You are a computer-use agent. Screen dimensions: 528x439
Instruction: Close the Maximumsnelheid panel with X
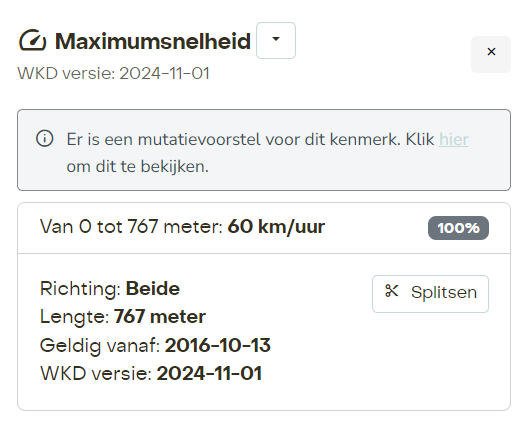pyautogui.click(x=491, y=52)
